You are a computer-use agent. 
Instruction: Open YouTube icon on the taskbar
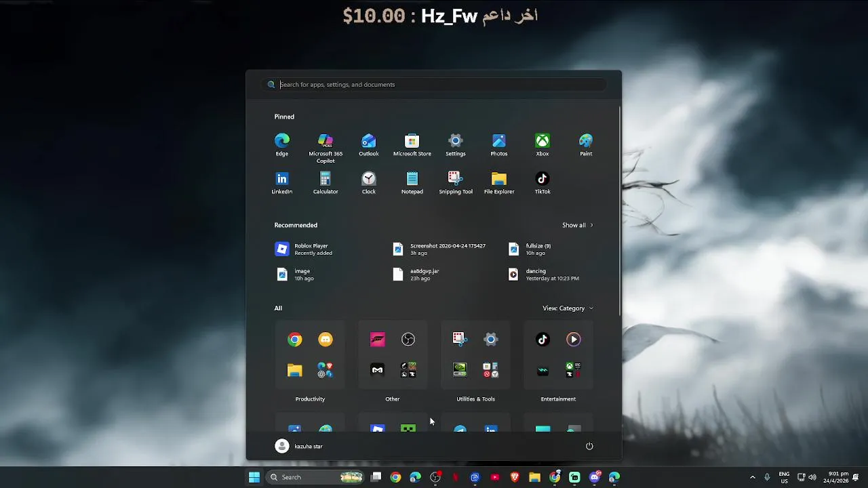coord(495,477)
